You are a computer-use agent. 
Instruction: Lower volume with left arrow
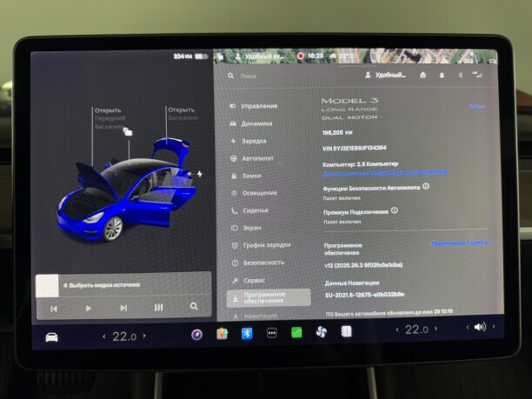(x=468, y=328)
